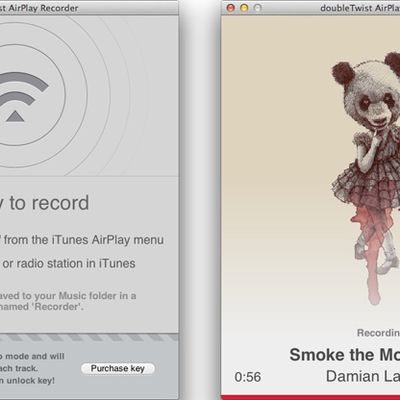400x400 pixels.
Task: Click the 'aved to your Music folder in a' note
Action: point(68,296)
